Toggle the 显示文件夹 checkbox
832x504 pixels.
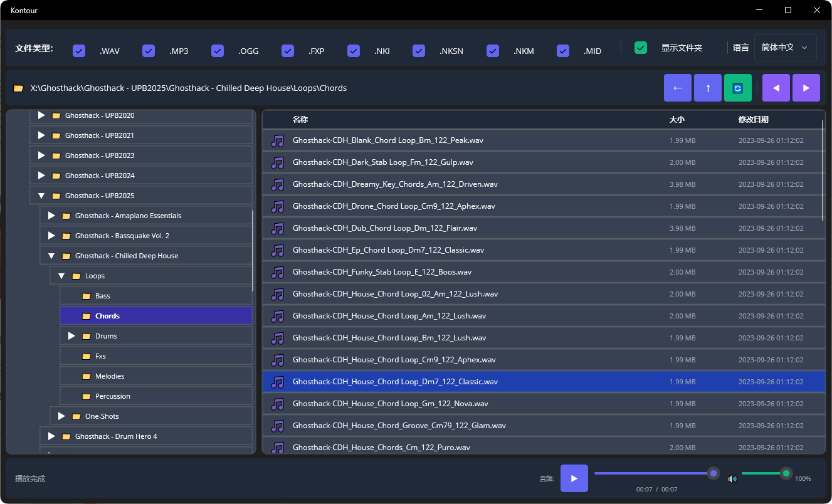point(641,48)
